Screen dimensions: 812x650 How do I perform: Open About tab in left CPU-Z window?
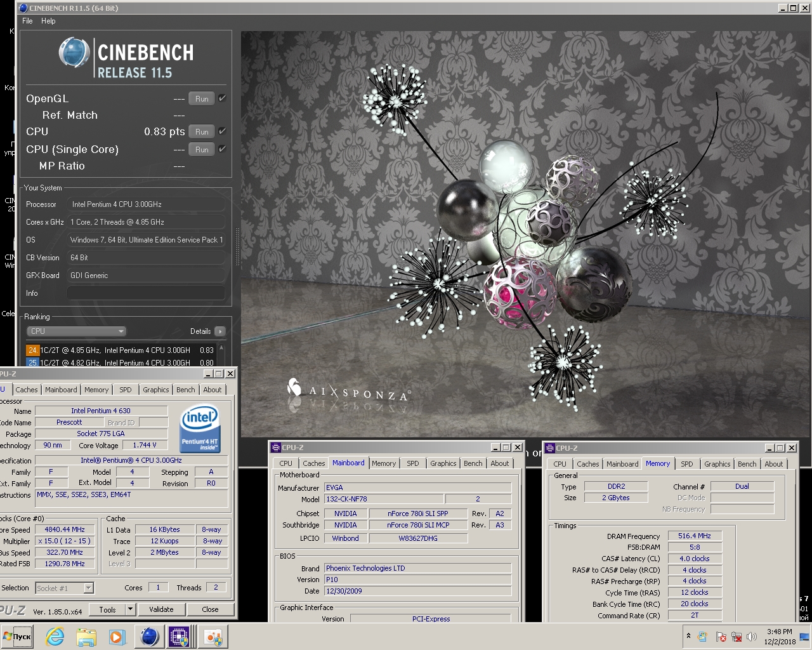[x=213, y=390]
